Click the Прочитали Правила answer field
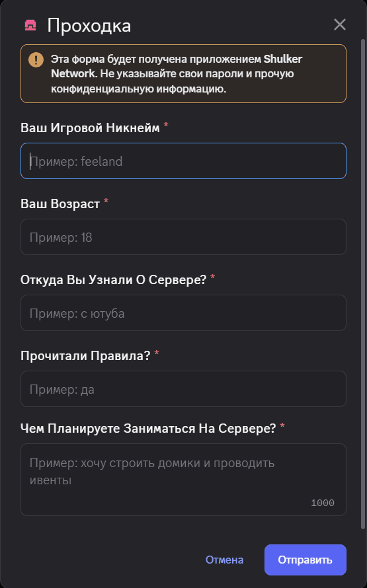 click(183, 389)
